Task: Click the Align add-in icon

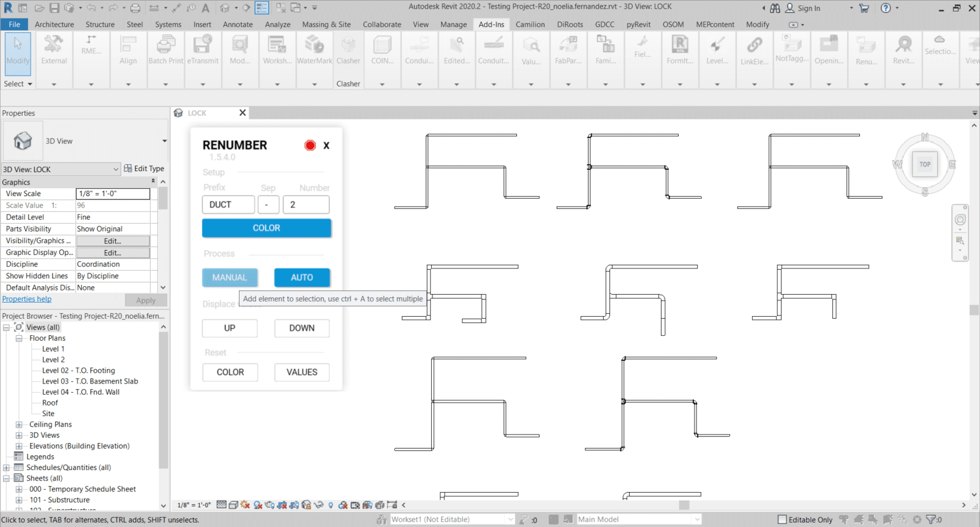Action: click(128, 50)
